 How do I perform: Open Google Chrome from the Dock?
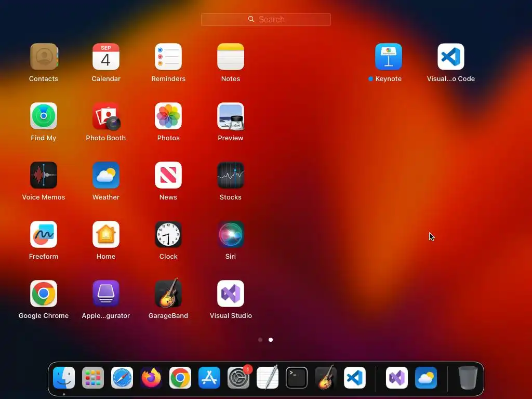tap(180, 378)
